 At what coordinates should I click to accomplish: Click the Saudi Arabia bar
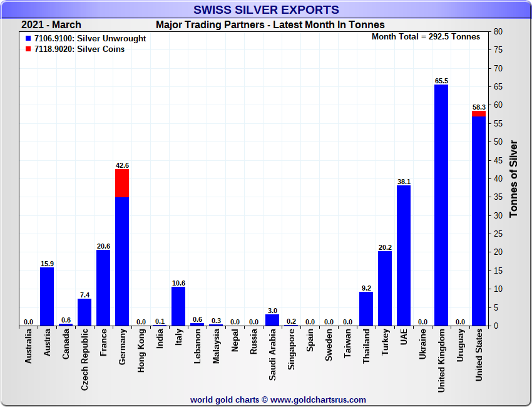click(272, 320)
